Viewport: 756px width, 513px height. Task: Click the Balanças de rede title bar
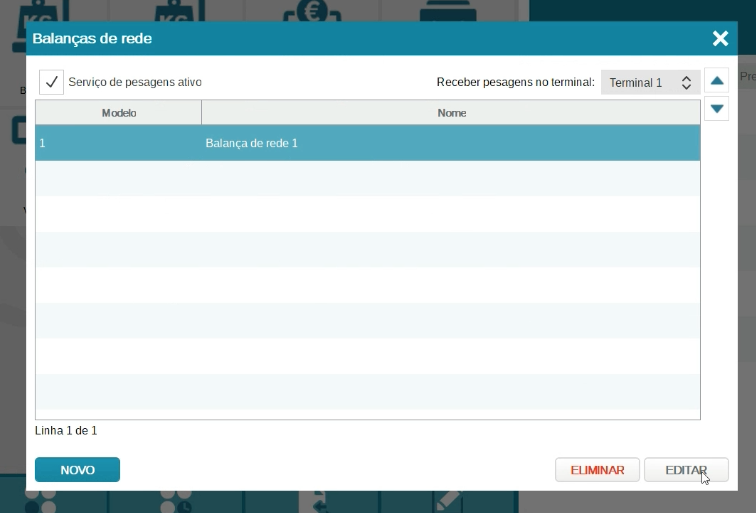(x=350, y=38)
